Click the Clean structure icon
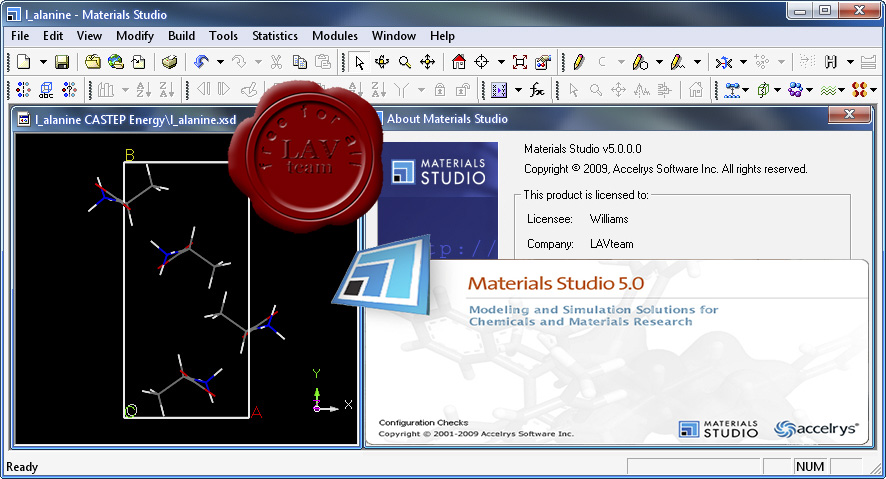The height and width of the screenshot is (479, 886). pyautogui.click(x=724, y=62)
